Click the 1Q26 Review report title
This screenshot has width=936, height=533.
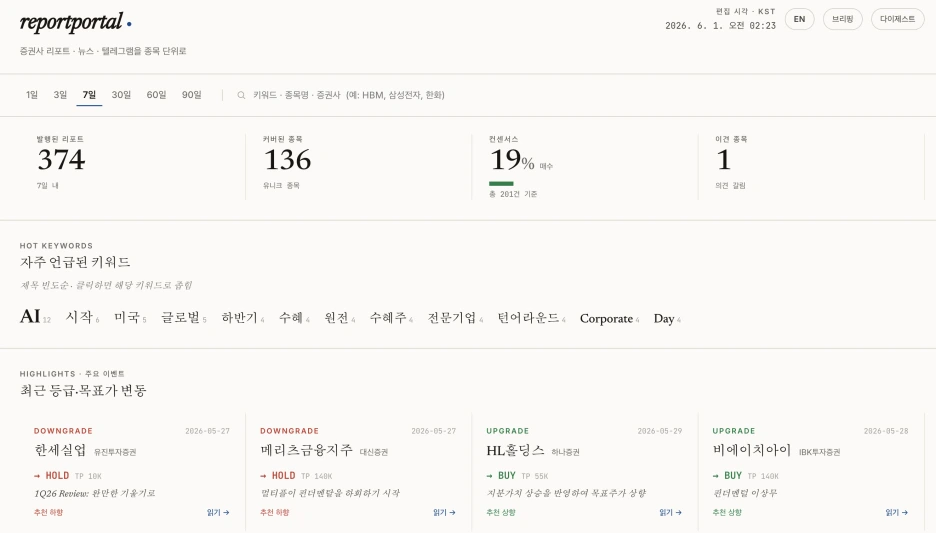[x=95, y=494]
